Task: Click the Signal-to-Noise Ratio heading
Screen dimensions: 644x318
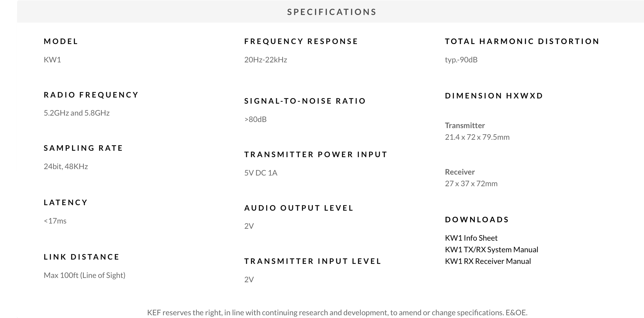Action: click(x=305, y=101)
